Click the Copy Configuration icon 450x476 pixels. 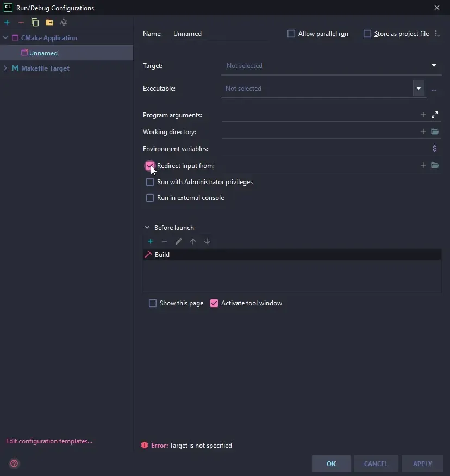click(x=35, y=22)
